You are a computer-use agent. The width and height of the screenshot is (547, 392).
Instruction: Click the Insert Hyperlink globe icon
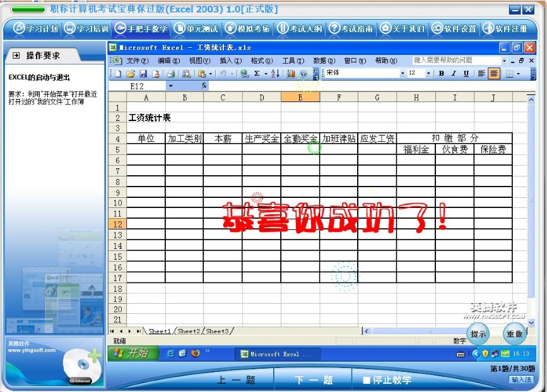pos(245,74)
